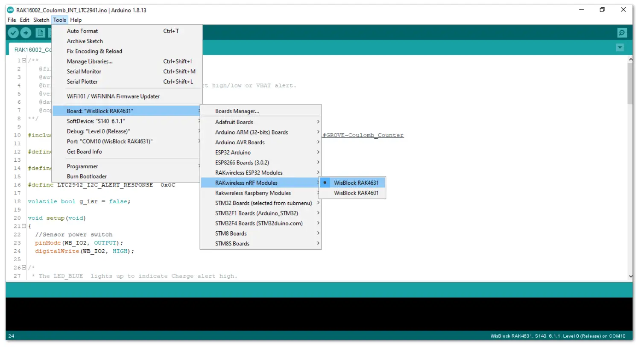Choose Fix Encoding & Reload
This screenshot has width=644, height=347.
click(127, 51)
